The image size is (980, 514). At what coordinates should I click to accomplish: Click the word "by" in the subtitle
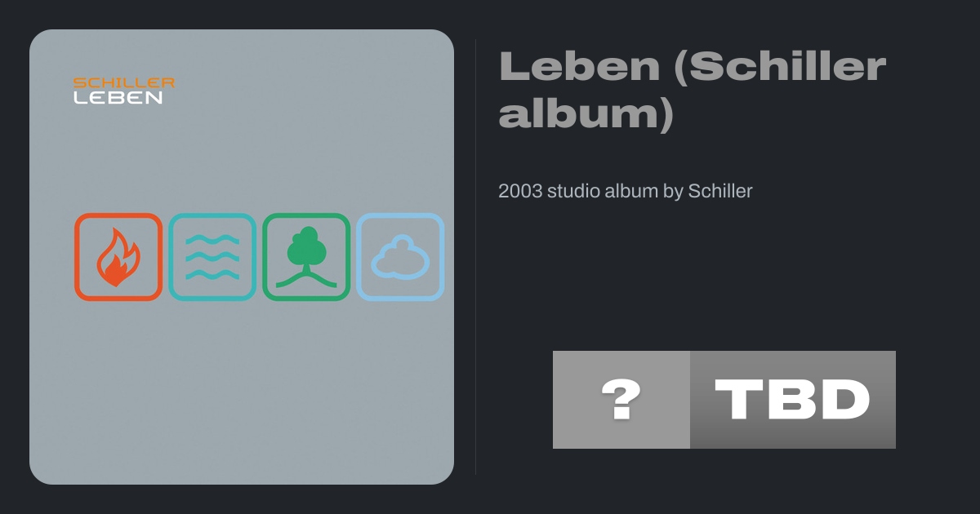click(x=674, y=192)
